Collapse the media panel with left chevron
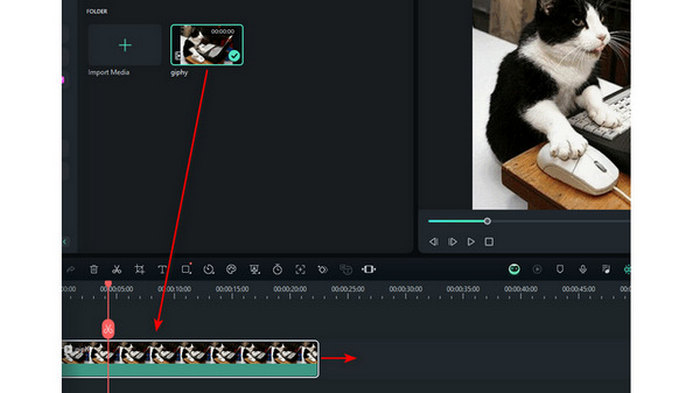Image resolution: width=700 pixels, height=393 pixels. pyautogui.click(x=65, y=242)
